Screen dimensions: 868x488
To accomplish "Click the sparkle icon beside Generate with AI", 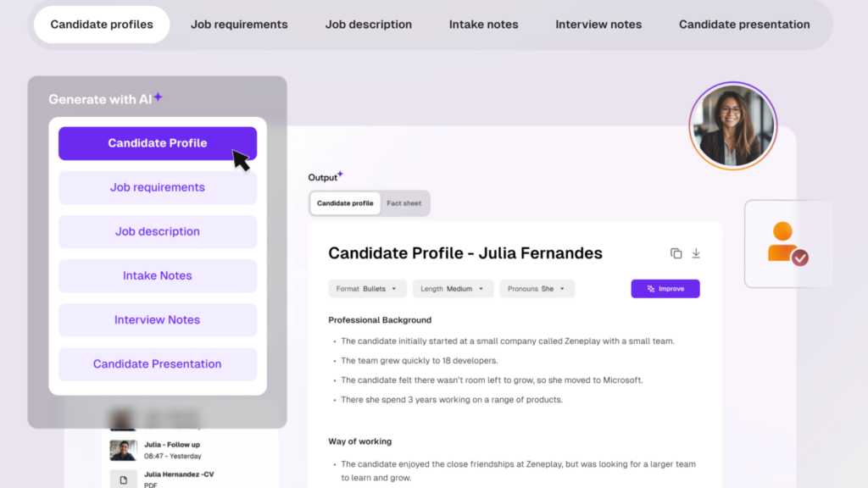I will click(159, 97).
